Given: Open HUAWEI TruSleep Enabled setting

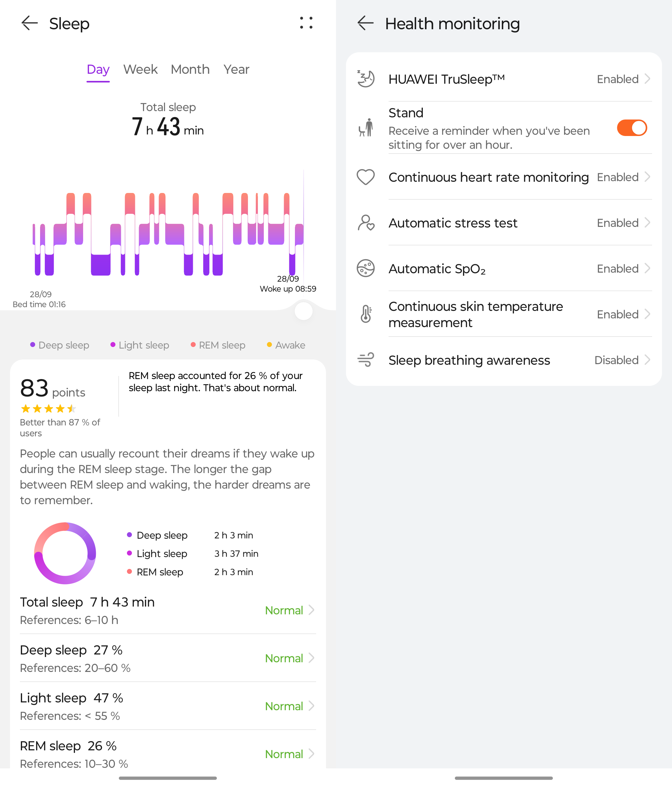Looking at the screenshot, I should (623, 79).
